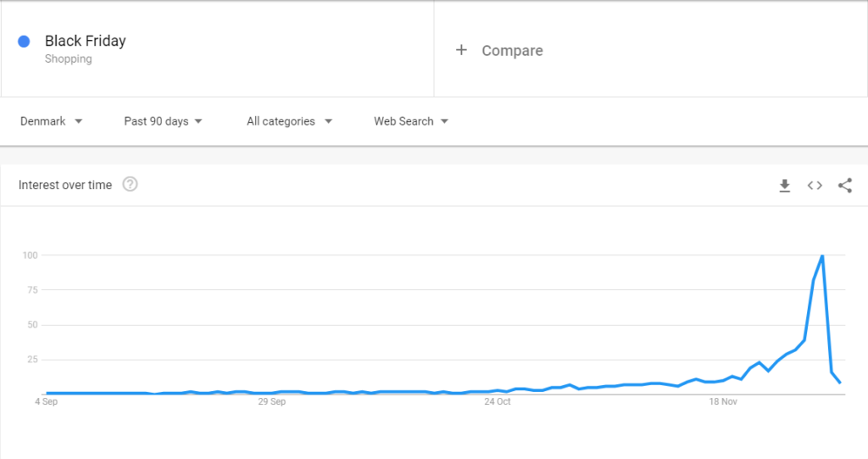The height and width of the screenshot is (459, 868).
Task: Click the 18 Nov axis label
Action: [x=723, y=401]
